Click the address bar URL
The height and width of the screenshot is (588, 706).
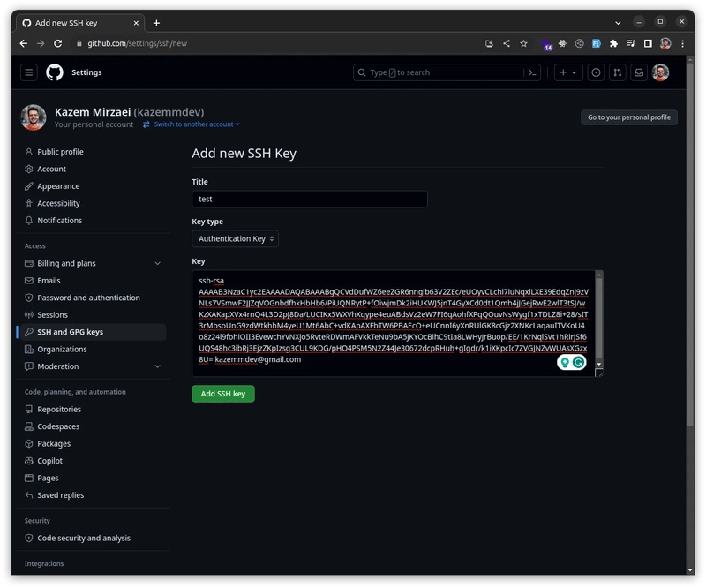tap(138, 44)
